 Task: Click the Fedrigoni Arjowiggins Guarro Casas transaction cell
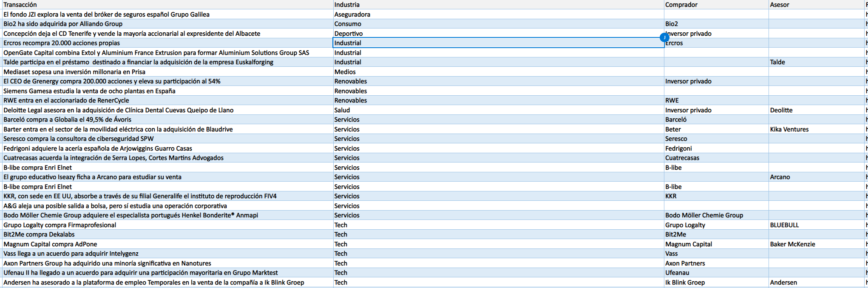(167, 148)
